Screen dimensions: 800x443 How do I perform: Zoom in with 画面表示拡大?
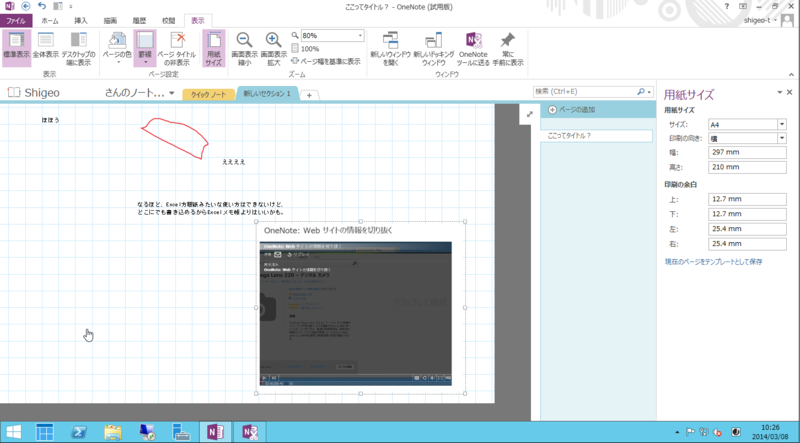tap(273, 48)
